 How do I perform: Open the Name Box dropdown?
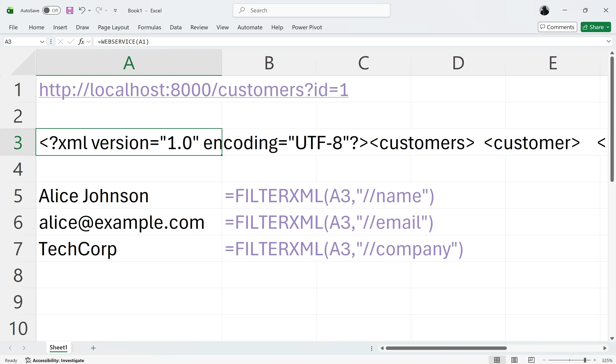tap(42, 42)
